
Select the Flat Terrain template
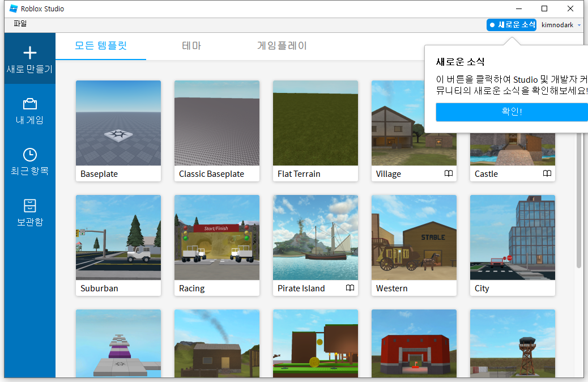(x=316, y=131)
